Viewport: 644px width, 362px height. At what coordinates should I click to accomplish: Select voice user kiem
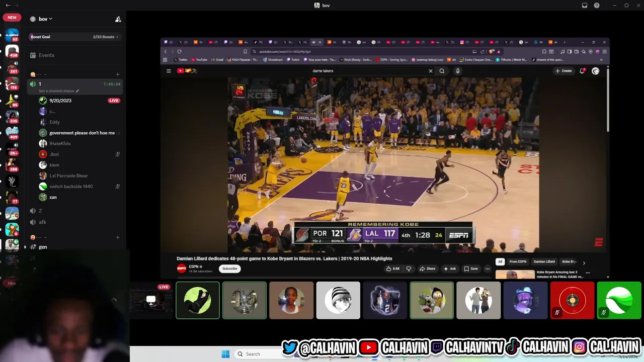(54, 165)
